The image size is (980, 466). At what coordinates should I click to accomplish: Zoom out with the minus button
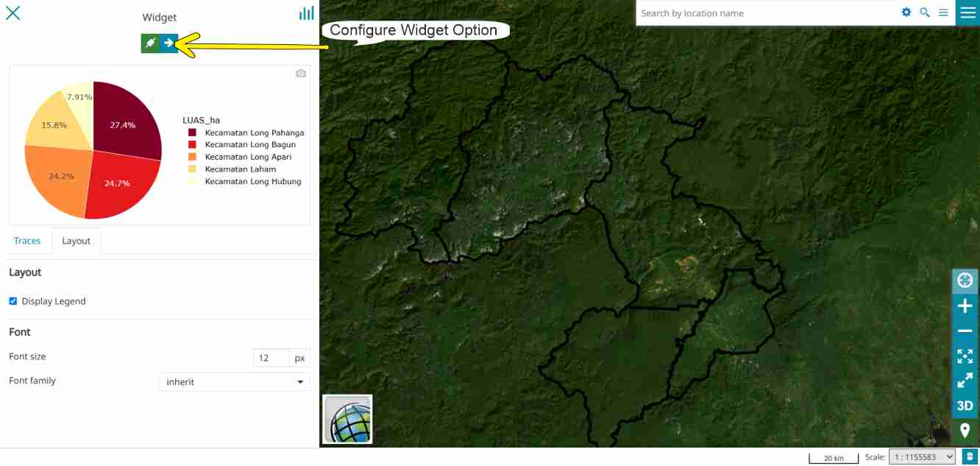pyautogui.click(x=965, y=332)
